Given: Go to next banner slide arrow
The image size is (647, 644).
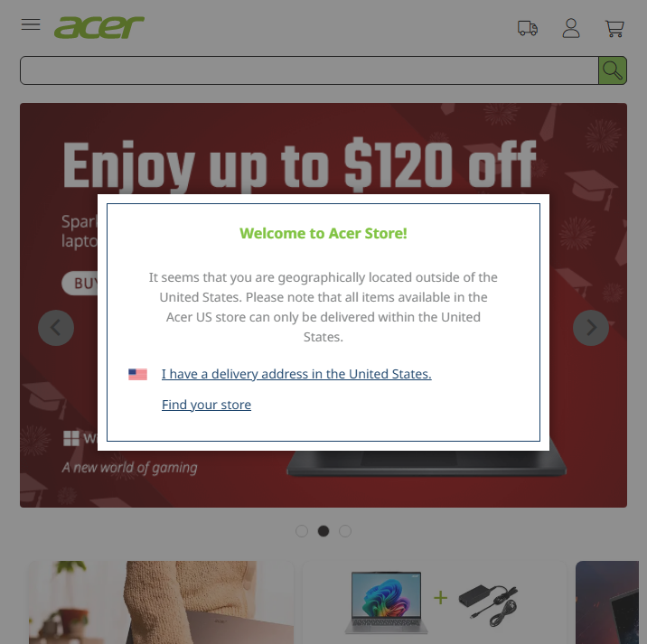Looking at the screenshot, I should click(x=591, y=328).
